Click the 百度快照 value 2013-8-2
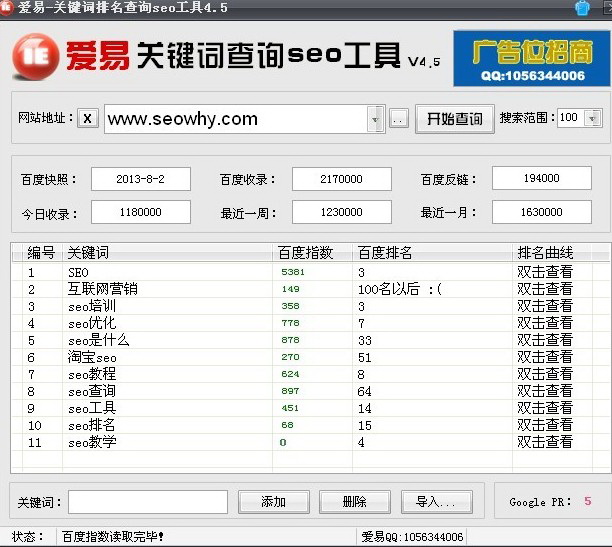612x547 pixels. 141,179
